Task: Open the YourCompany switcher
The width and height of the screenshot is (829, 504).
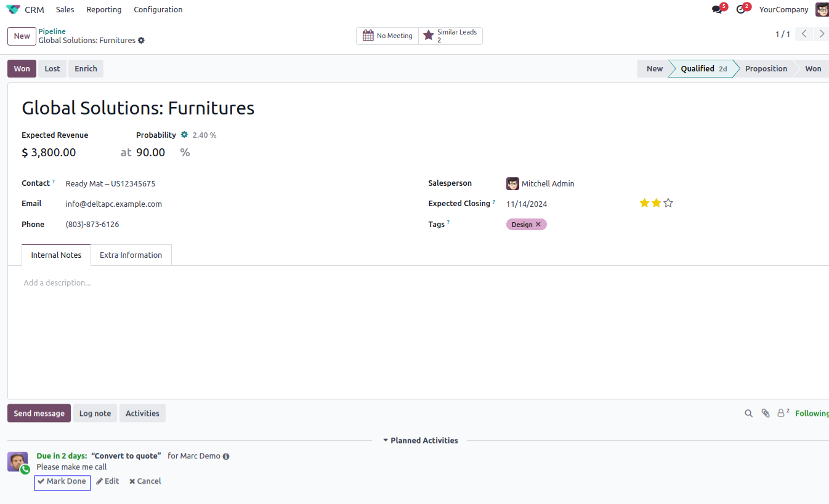Action: (783, 10)
